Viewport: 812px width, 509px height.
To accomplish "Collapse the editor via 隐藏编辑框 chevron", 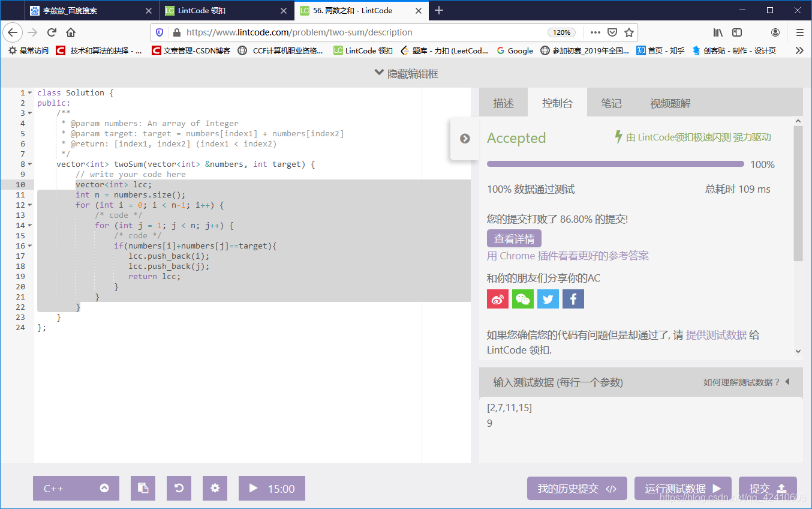I will 379,72.
